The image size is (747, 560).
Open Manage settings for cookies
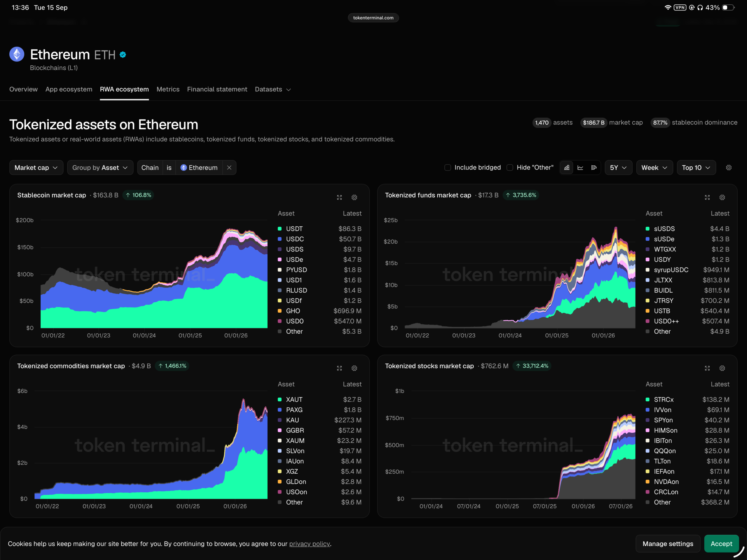(668, 544)
